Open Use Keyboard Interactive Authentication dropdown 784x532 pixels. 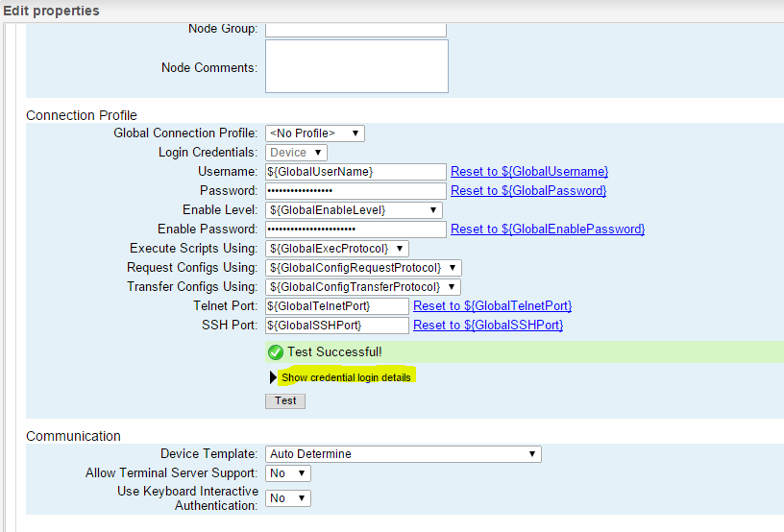(288, 498)
